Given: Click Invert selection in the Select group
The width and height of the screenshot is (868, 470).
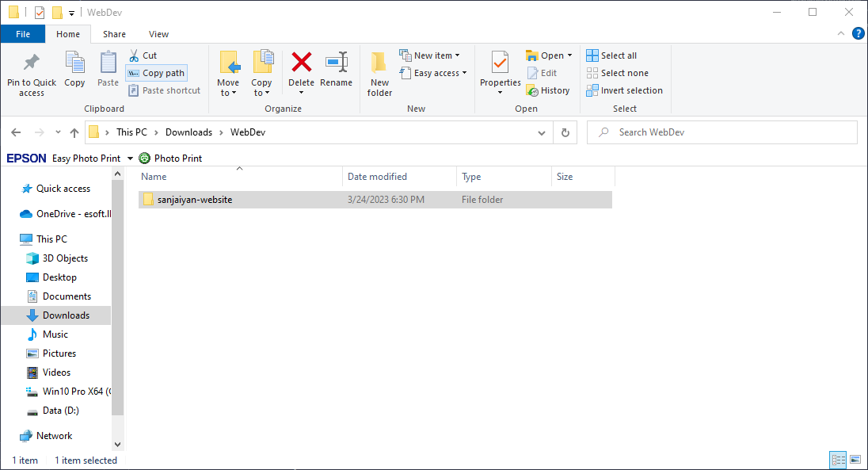Looking at the screenshot, I should coord(625,90).
